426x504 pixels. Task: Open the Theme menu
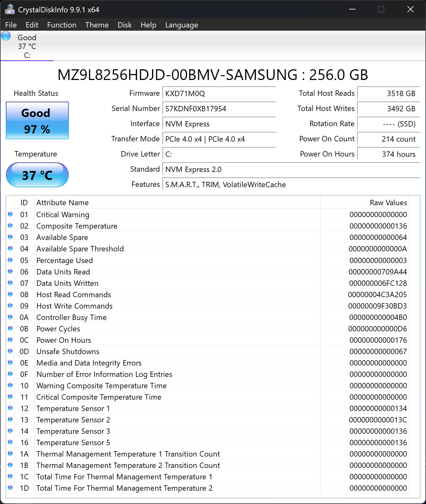[97, 25]
